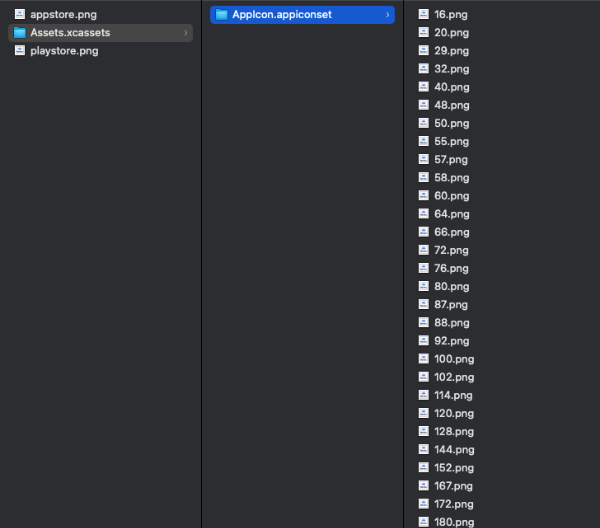Select the 80.png file name
This screenshot has height=528, width=600.
coord(452,287)
